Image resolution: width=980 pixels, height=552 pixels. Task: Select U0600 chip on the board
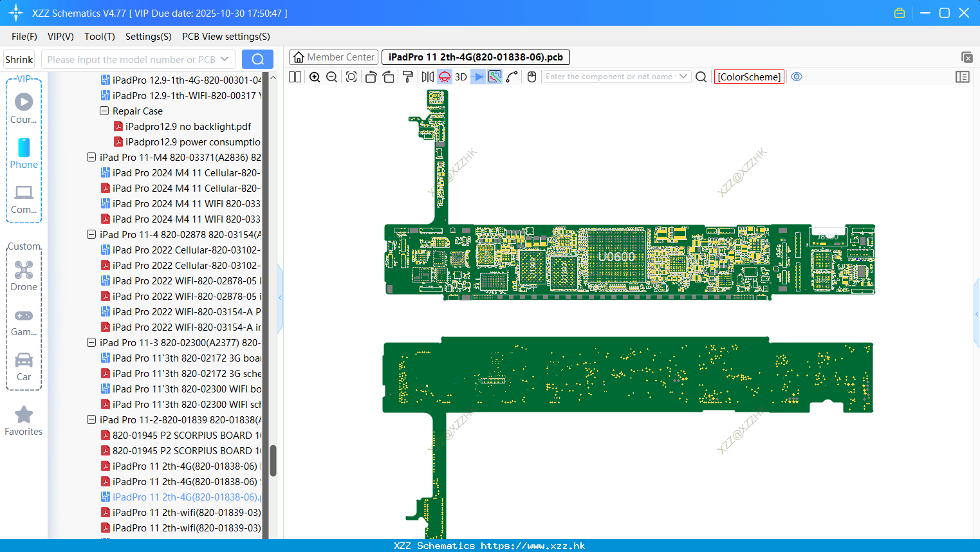(x=616, y=257)
